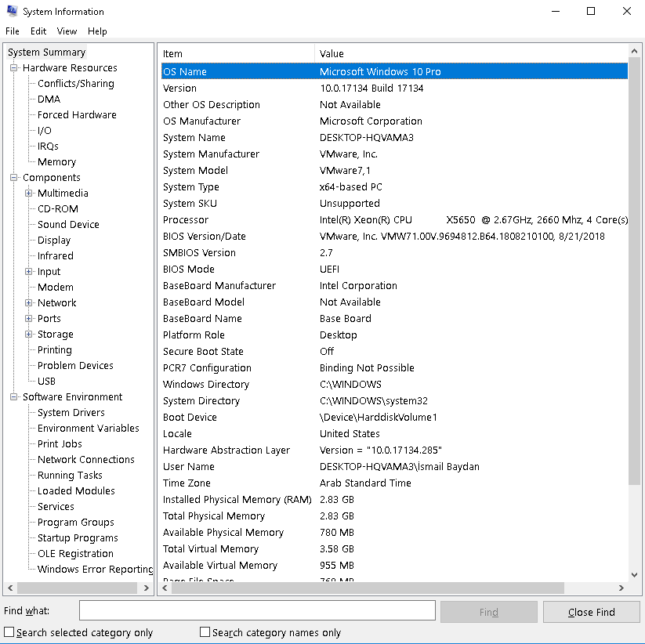Collapse the Software Environment node
Screen dimensions: 645x644
tap(13, 397)
